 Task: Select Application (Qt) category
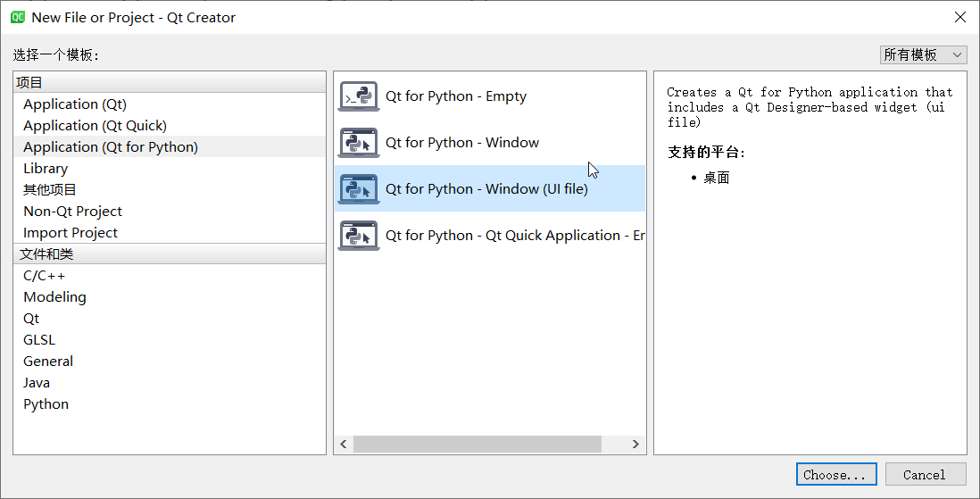pos(170,104)
